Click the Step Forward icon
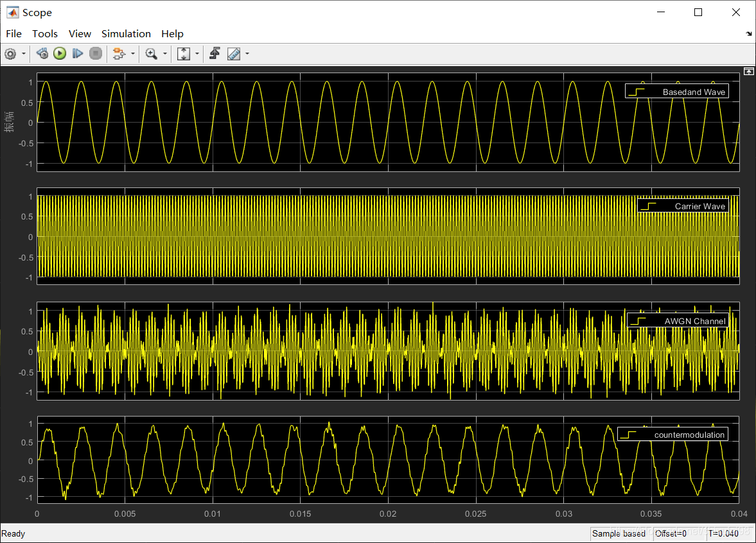The width and height of the screenshot is (756, 543). tap(78, 53)
